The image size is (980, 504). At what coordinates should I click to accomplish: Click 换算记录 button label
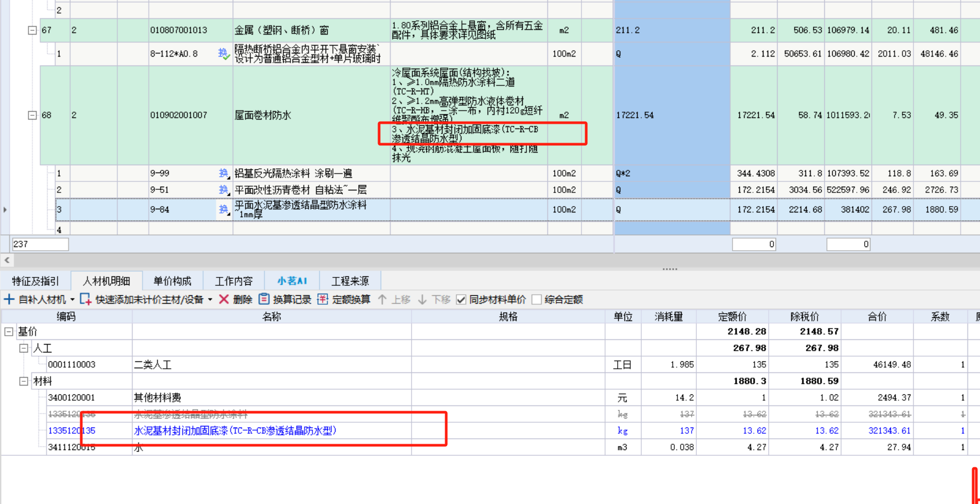[292, 299]
